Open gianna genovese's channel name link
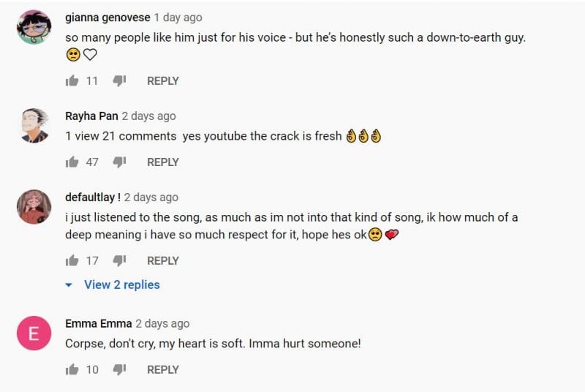The height and width of the screenshot is (392, 585). click(x=107, y=17)
